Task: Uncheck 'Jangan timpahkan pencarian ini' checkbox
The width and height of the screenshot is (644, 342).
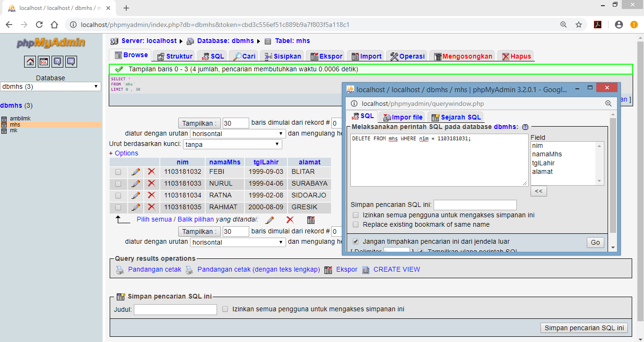Action: click(356, 241)
